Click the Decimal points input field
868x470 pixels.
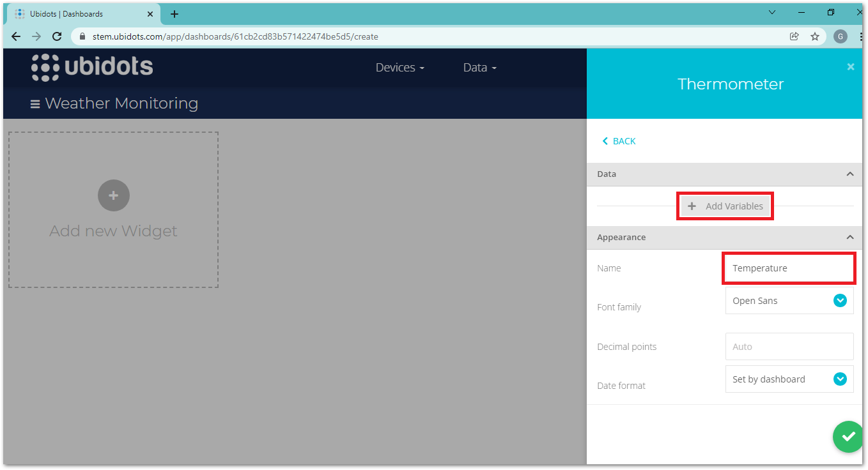click(789, 347)
